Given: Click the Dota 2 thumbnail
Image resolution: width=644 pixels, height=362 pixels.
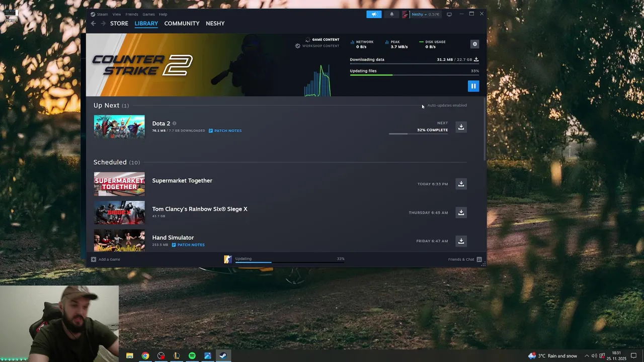Looking at the screenshot, I should (x=119, y=127).
